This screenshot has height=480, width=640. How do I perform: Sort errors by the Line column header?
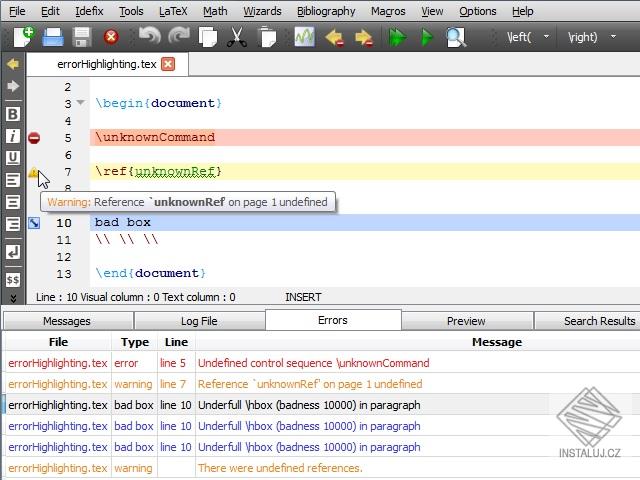(176, 342)
